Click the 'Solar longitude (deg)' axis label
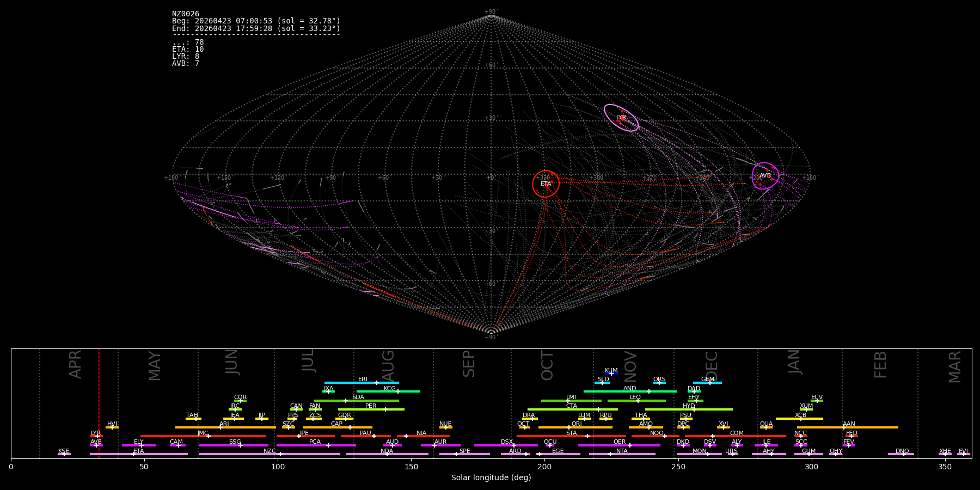 pyautogui.click(x=491, y=477)
